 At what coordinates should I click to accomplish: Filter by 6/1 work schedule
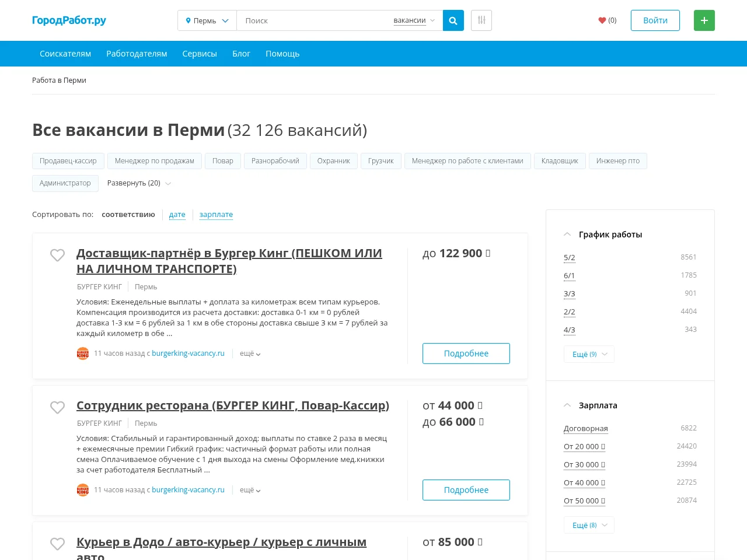tap(570, 275)
